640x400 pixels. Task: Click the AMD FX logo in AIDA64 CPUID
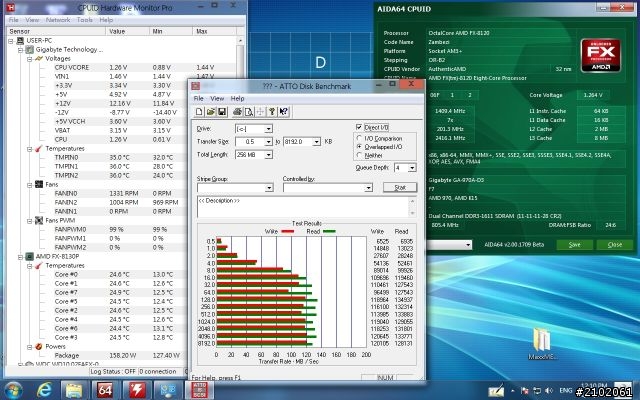(x=601, y=56)
